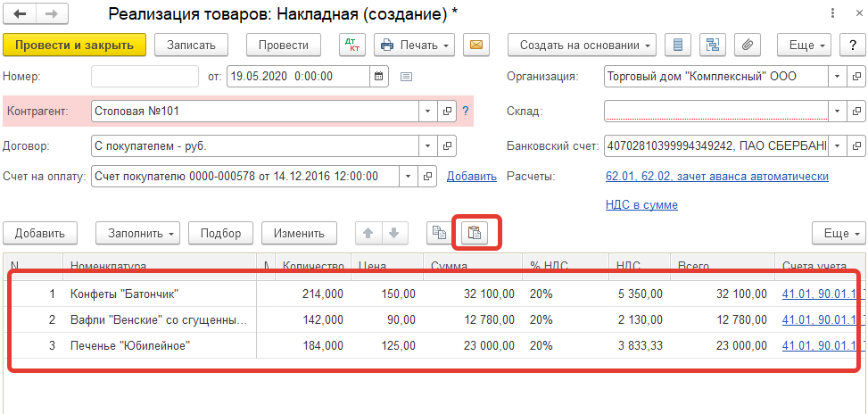Image resolution: width=868 pixels, height=414 pixels.
Task: Open accounts link for Вафли "Венские" row
Action: click(822, 319)
